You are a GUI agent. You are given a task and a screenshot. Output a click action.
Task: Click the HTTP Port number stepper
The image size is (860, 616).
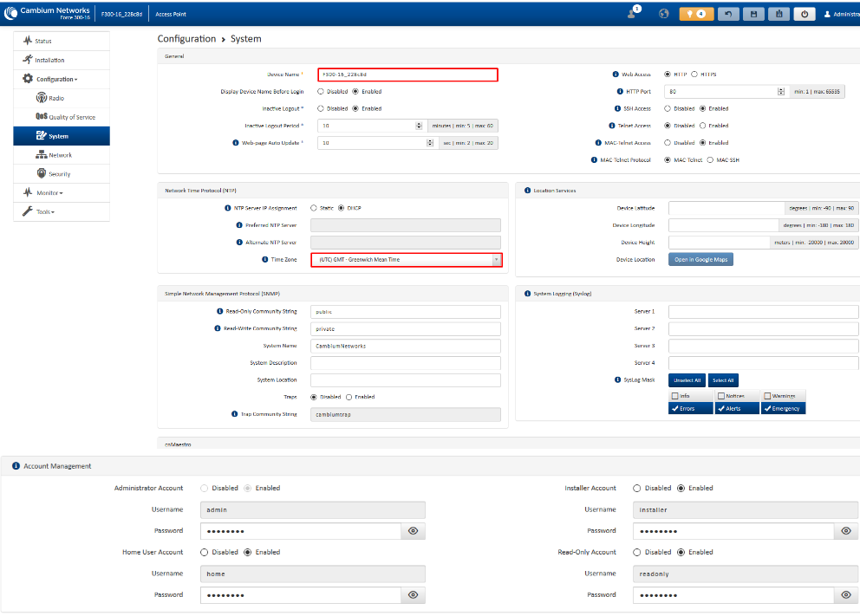click(780, 92)
